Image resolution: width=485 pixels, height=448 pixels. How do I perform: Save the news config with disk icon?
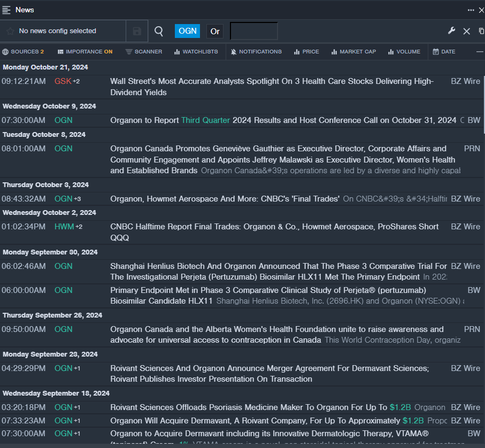(x=137, y=31)
